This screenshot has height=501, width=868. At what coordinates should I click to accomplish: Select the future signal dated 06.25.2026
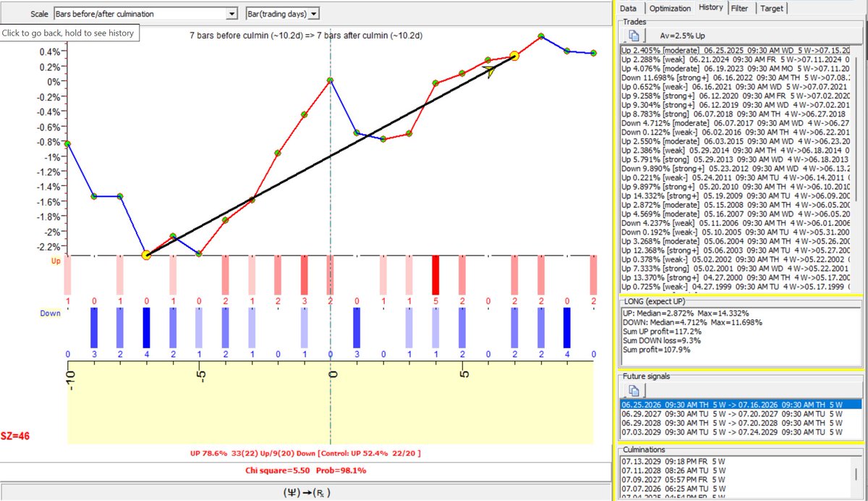tap(741, 404)
